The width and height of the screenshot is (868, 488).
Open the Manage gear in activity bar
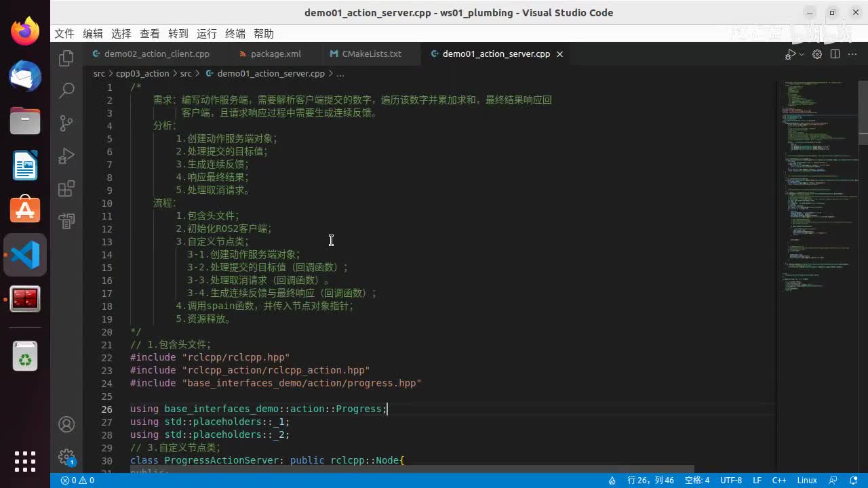pyautogui.click(x=66, y=457)
